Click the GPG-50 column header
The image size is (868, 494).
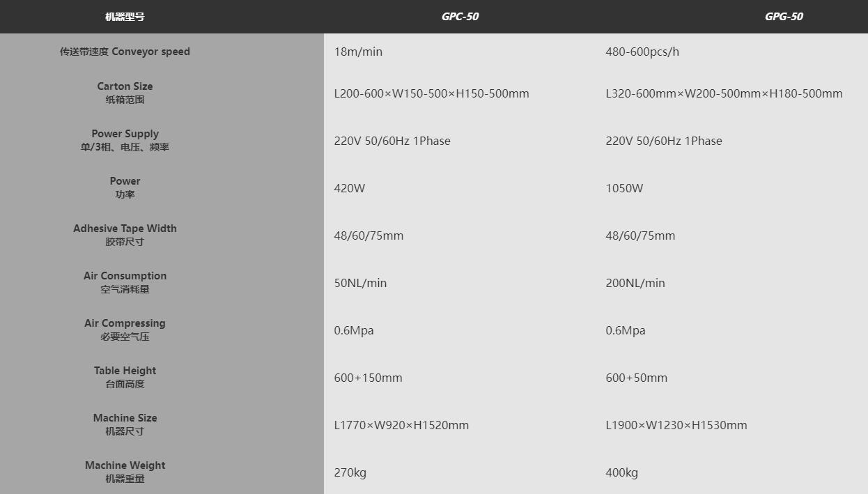[x=784, y=17]
